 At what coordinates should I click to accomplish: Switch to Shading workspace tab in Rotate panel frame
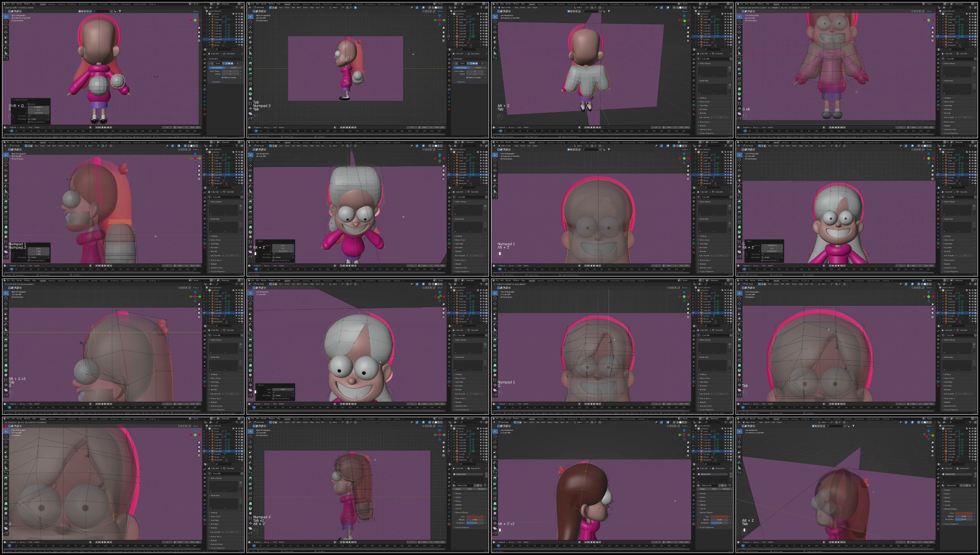[339, 281]
